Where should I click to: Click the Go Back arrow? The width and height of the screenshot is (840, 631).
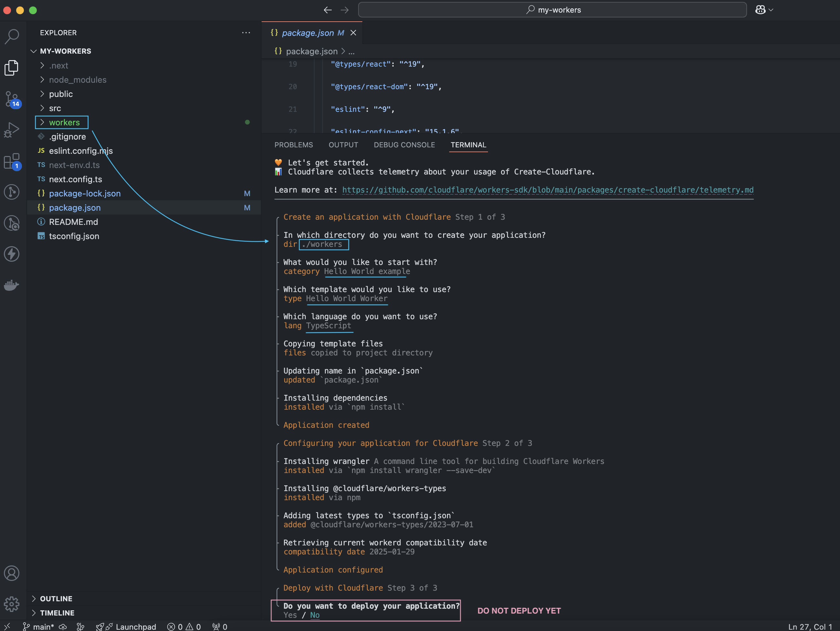[x=328, y=10]
